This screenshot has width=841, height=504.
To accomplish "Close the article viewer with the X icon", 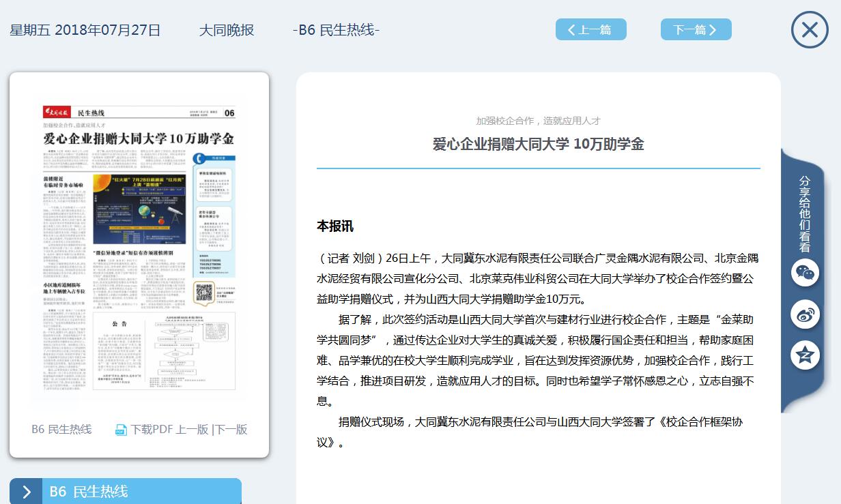I will (x=810, y=30).
